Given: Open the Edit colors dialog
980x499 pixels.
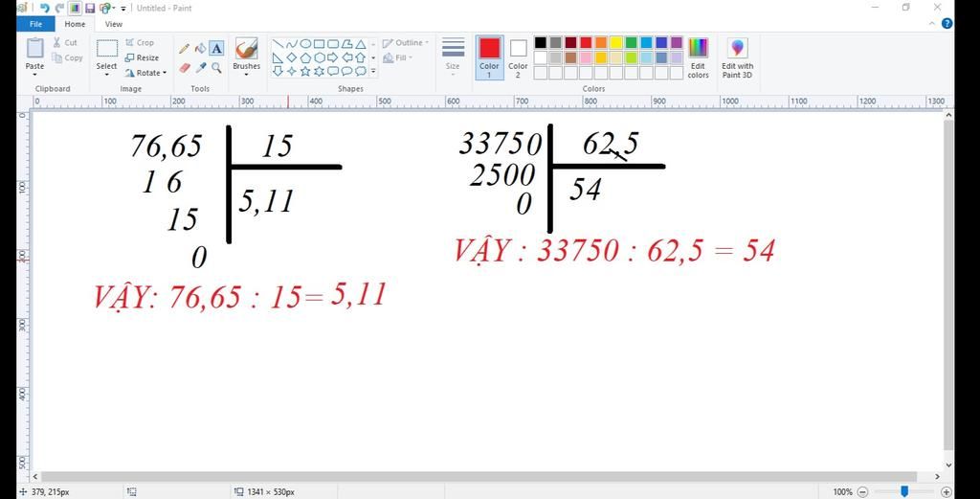Looking at the screenshot, I should [x=698, y=58].
